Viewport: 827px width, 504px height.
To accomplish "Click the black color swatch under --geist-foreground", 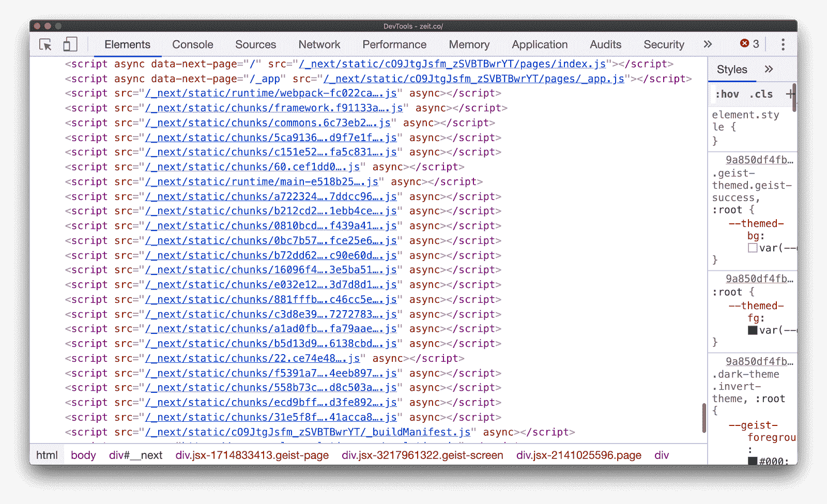I will click(752, 461).
